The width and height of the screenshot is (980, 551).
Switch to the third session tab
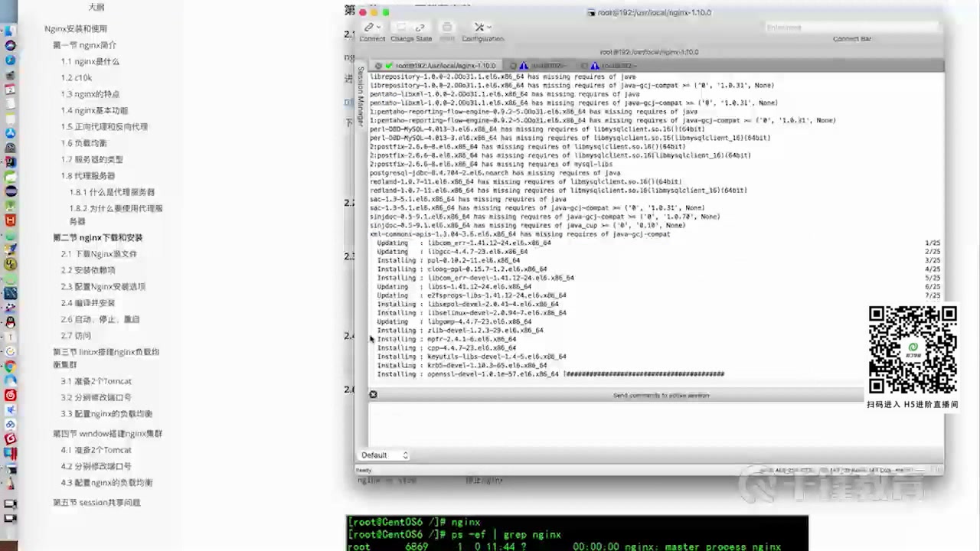(x=612, y=66)
